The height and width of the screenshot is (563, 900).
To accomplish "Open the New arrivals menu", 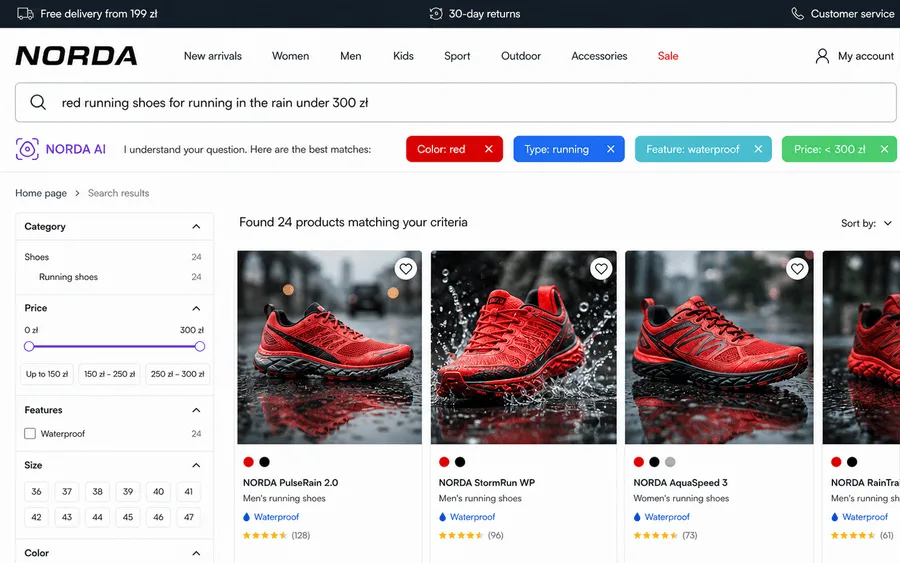I will (212, 56).
